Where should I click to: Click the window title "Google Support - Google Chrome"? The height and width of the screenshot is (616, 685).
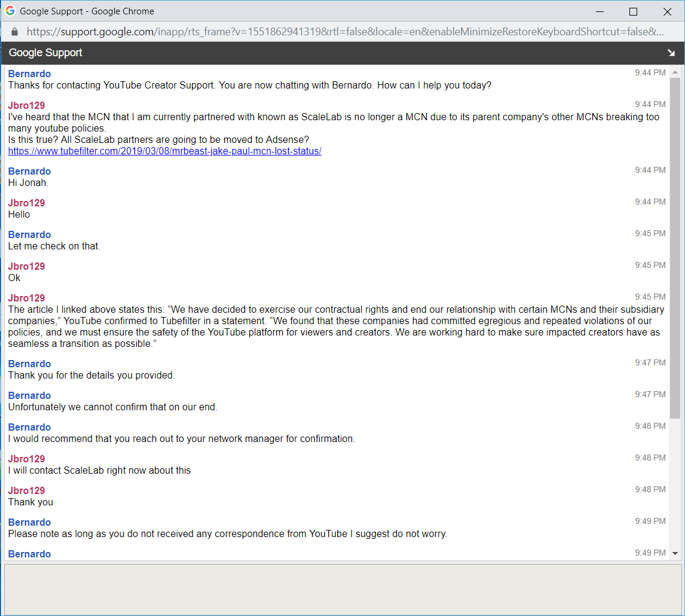point(87,11)
